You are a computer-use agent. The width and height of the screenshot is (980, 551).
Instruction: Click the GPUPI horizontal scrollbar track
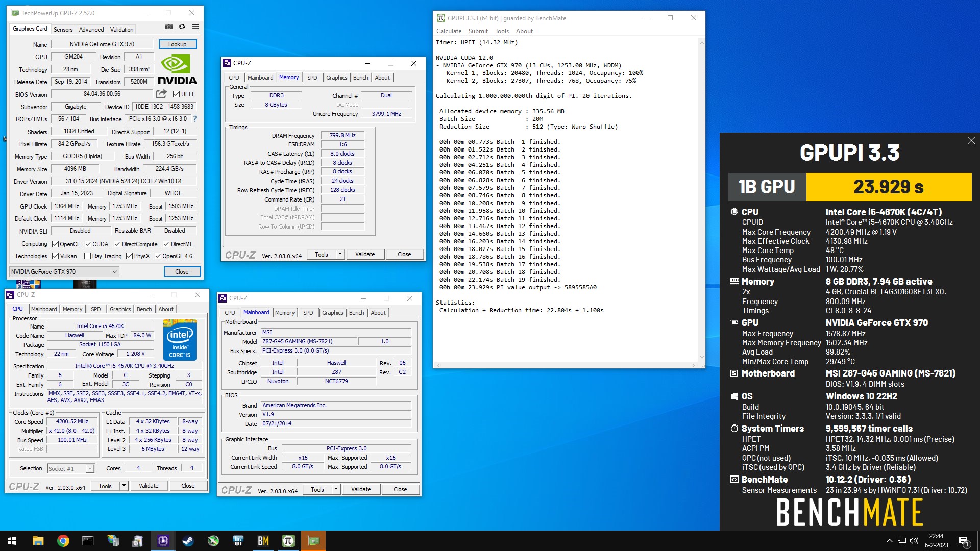pyautogui.click(x=566, y=365)
